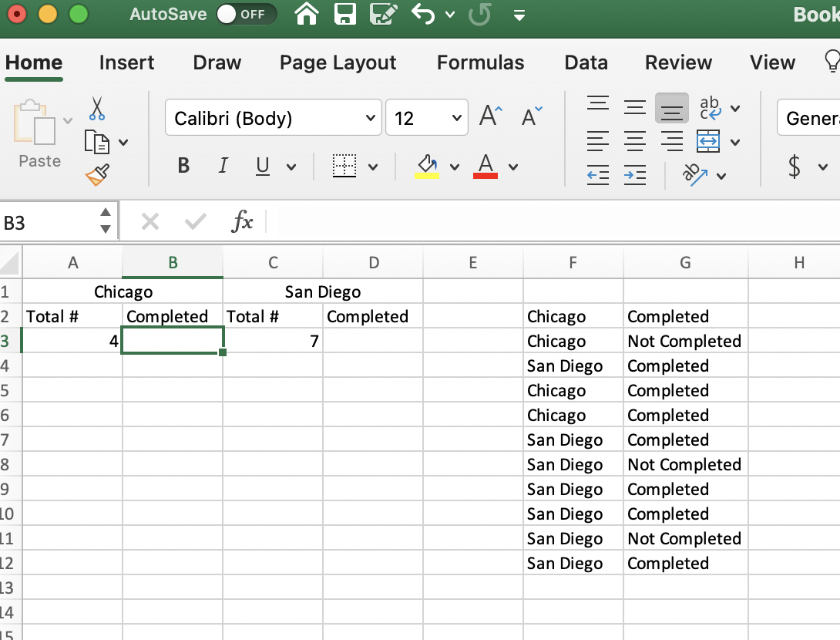The image size is (840, 640).
Task: Open the Review tab
Action: [678, 62]
